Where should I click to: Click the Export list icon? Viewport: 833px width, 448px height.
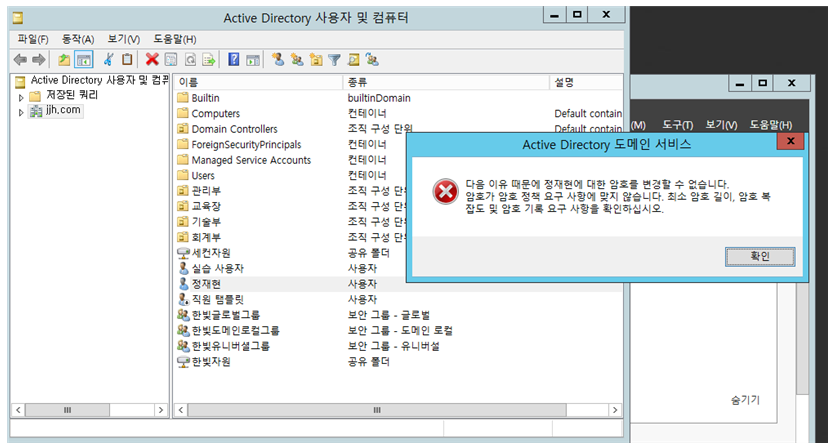(209, 60)
